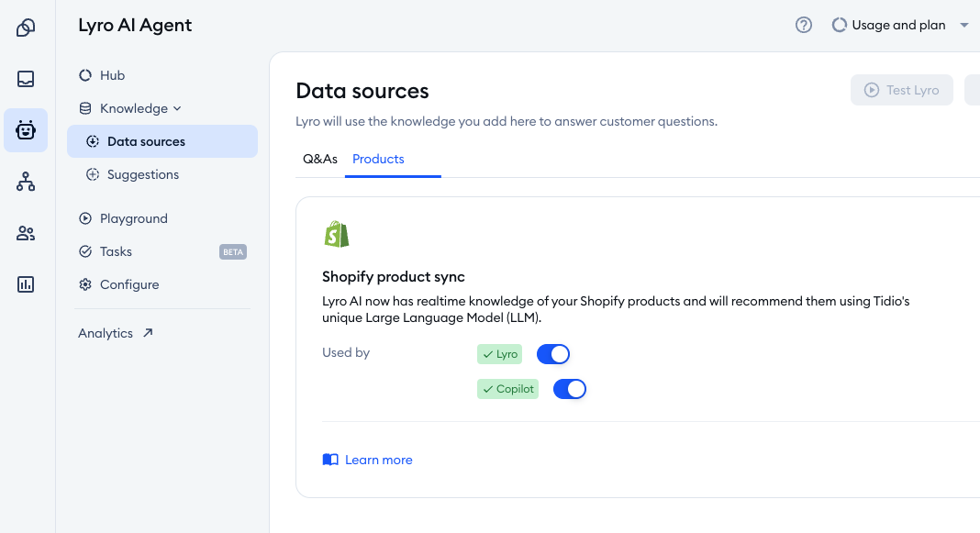980x533 pixels.
Task: Switch to the Q&As tab
Action: click(x=320, y=160)
